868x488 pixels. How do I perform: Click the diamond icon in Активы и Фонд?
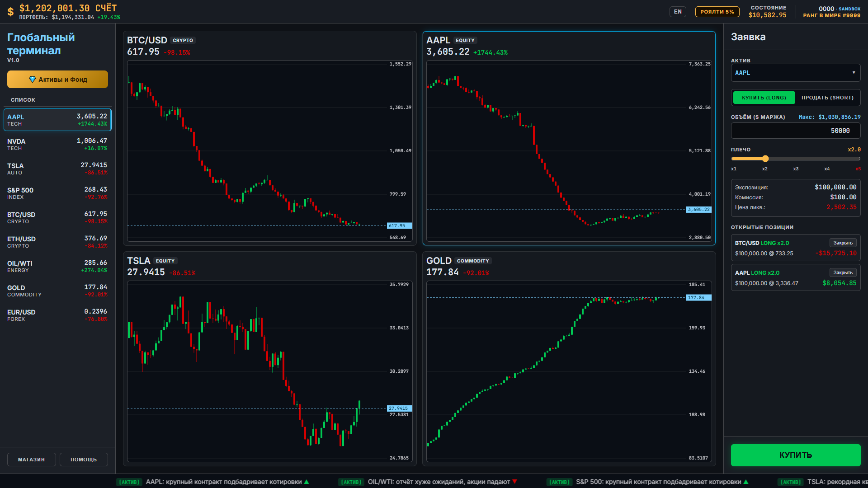tap(33, 80)
